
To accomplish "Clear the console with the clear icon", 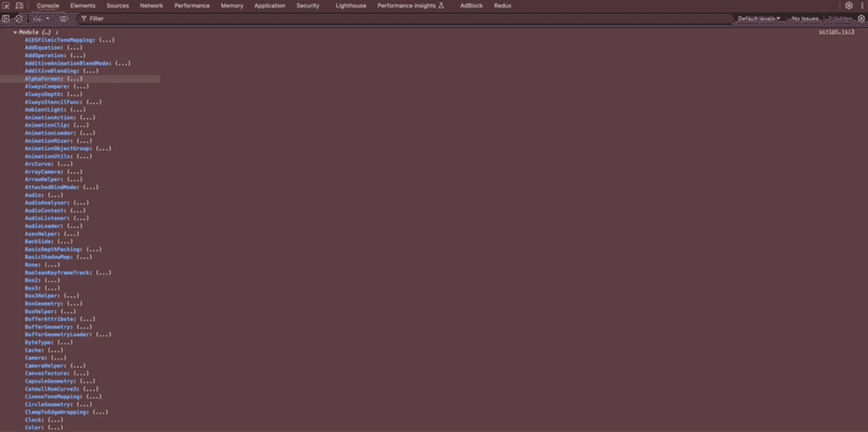I will (x=19, y=19).
